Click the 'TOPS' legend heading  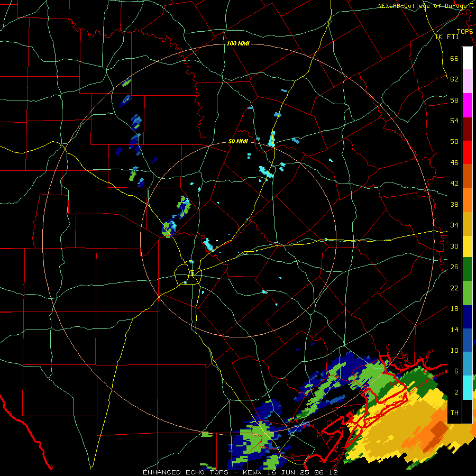point(465,31)
